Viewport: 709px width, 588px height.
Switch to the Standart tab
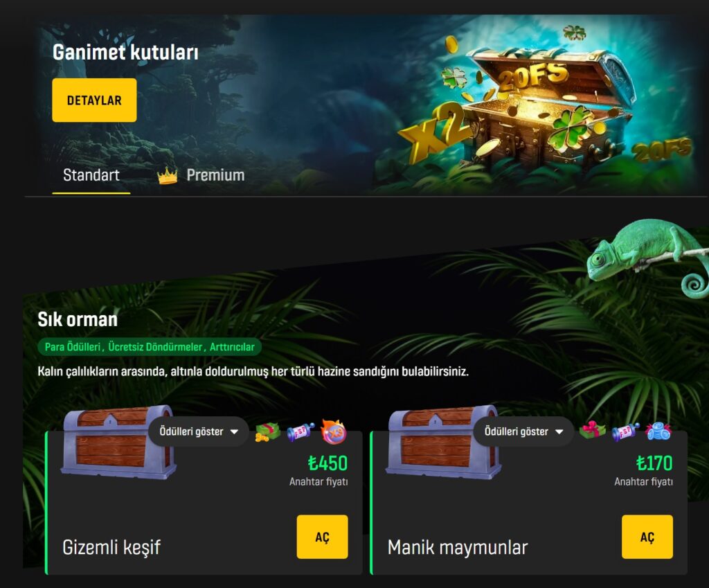click(x=91, y=175)
